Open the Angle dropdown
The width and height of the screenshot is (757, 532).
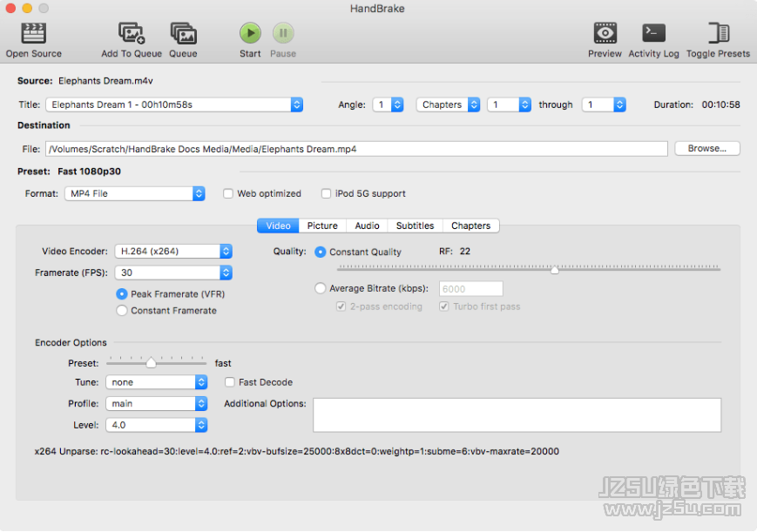tap(388, 104)
